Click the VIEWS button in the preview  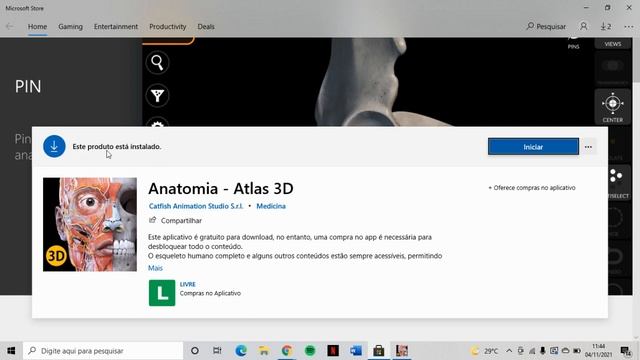613,44
